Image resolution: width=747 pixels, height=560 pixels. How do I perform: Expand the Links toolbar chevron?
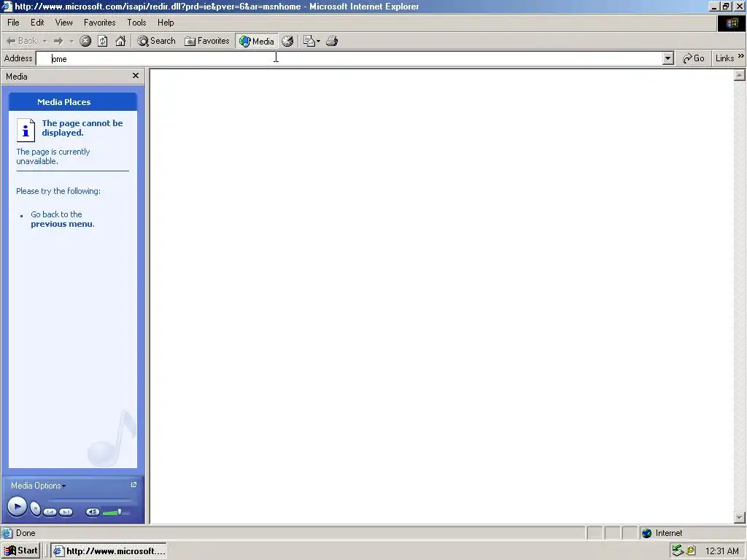point(741,56)
